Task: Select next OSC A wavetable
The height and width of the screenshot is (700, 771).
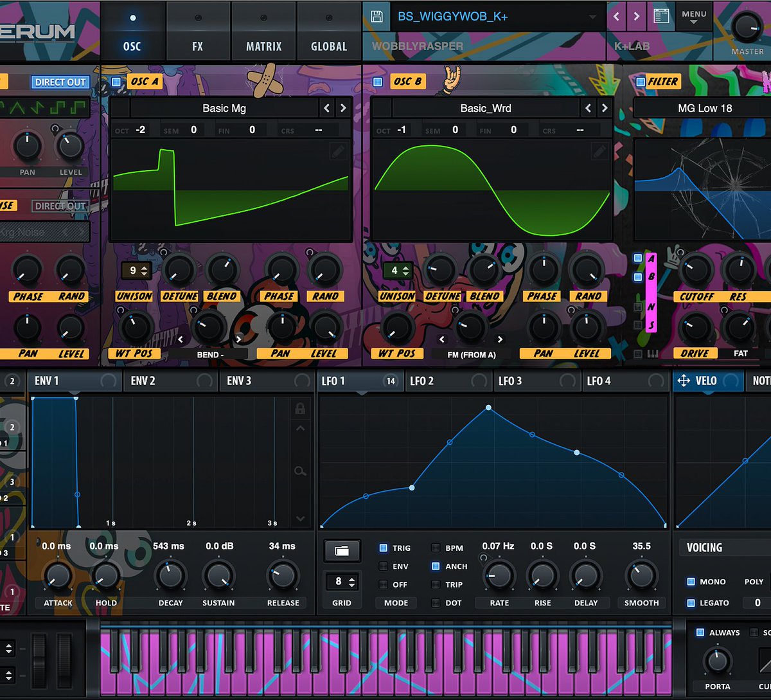Action: pyautogui.click(x=343, y=108)
